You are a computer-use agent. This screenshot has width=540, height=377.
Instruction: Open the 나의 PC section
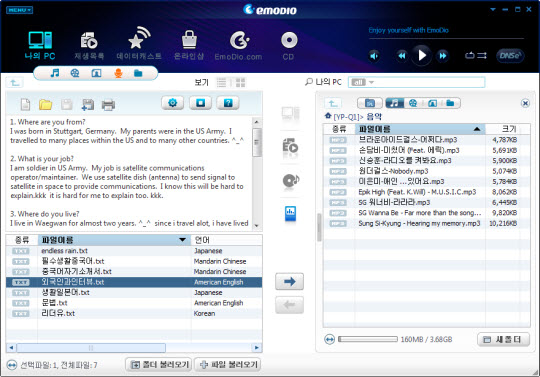point(40,45)
